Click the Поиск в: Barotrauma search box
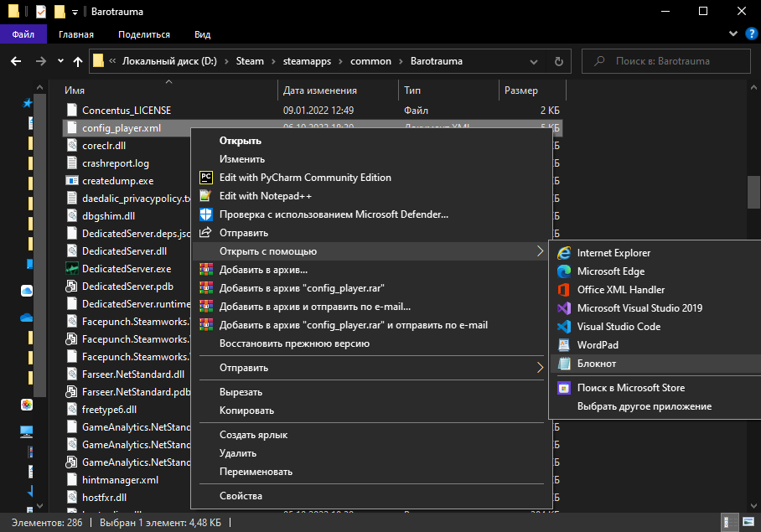The image size is (761, 532). [x=666, y=61]
